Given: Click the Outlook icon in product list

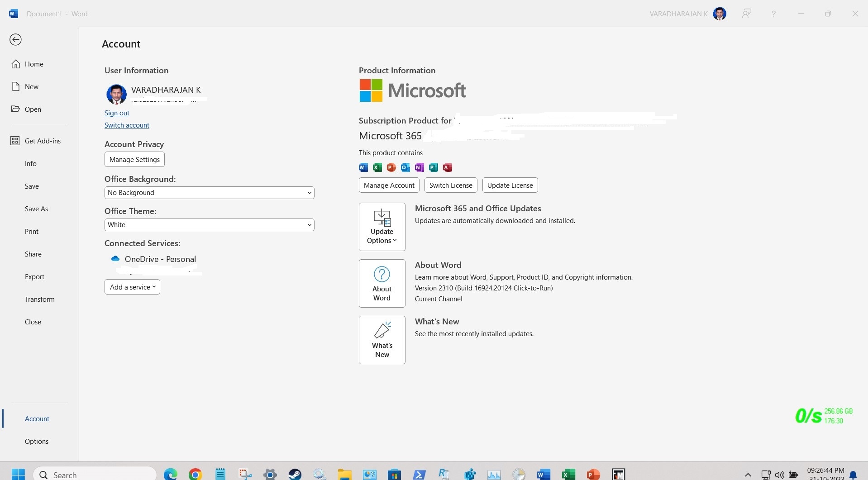Looking at the screenshot, I should [405, 167].
